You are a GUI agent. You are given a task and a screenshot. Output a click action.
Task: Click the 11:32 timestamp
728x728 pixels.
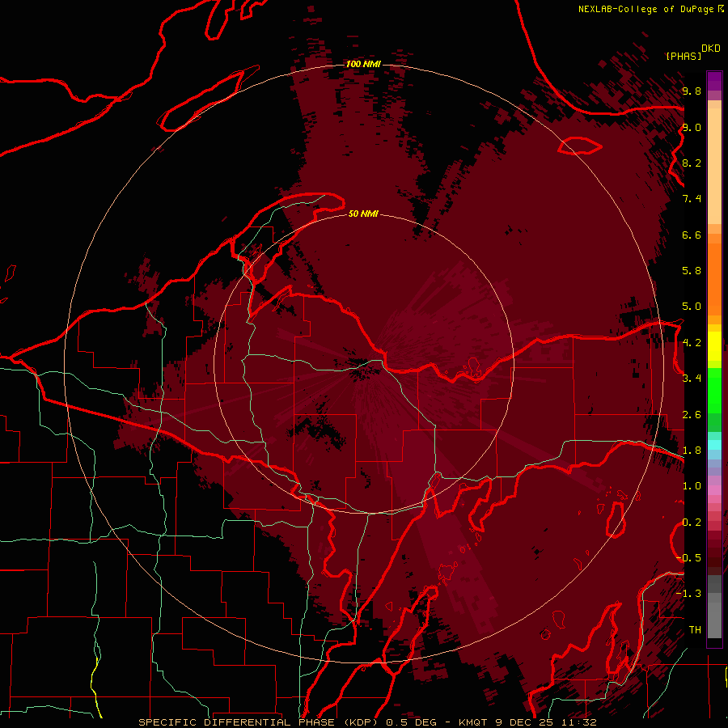pyautogui.click(x=578, y=722)
